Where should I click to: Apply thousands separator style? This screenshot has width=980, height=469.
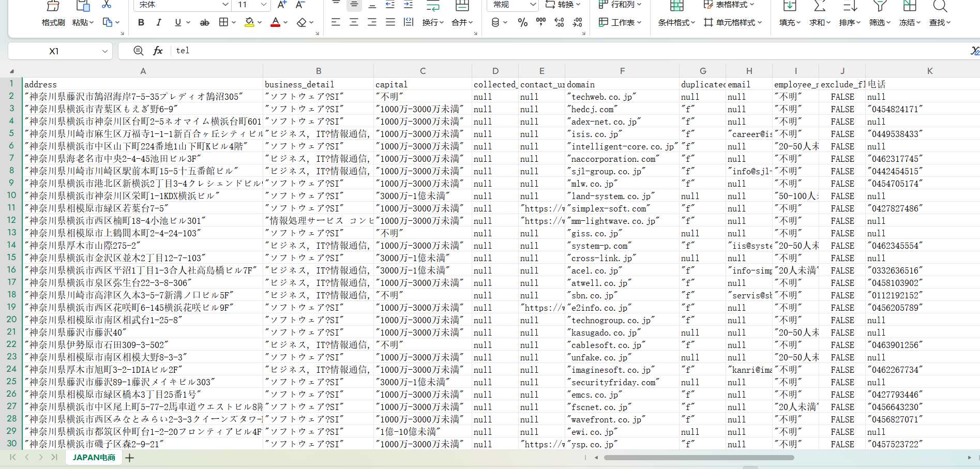pyautogui.click(x=541, y=22)
